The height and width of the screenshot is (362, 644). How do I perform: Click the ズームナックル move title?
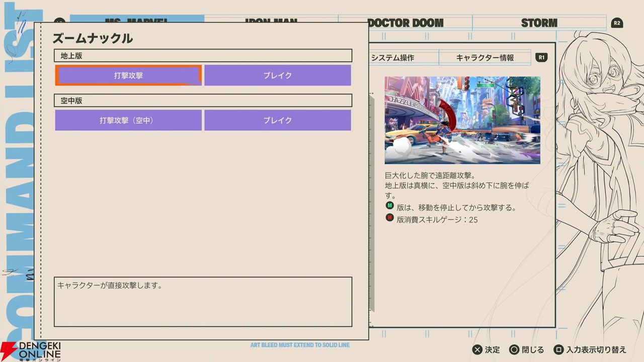click(93, 38)
